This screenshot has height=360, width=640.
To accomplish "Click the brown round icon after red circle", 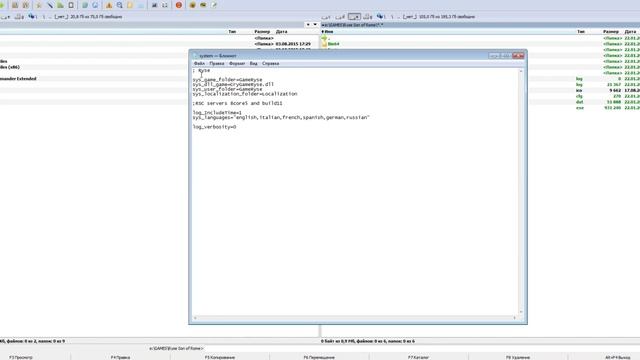I will point(193,5).
